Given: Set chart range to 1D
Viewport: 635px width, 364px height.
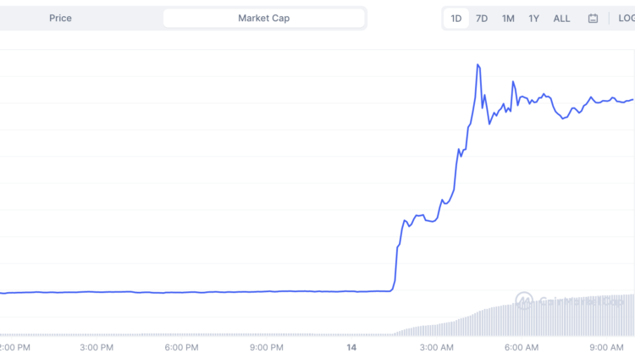Looking at the screenshot, I should pos(456,18).
